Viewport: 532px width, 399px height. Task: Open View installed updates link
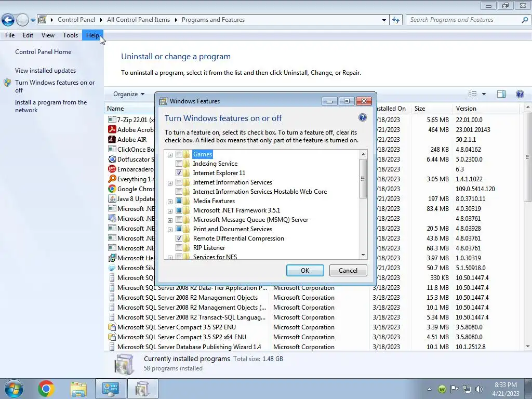coord(46,71)
